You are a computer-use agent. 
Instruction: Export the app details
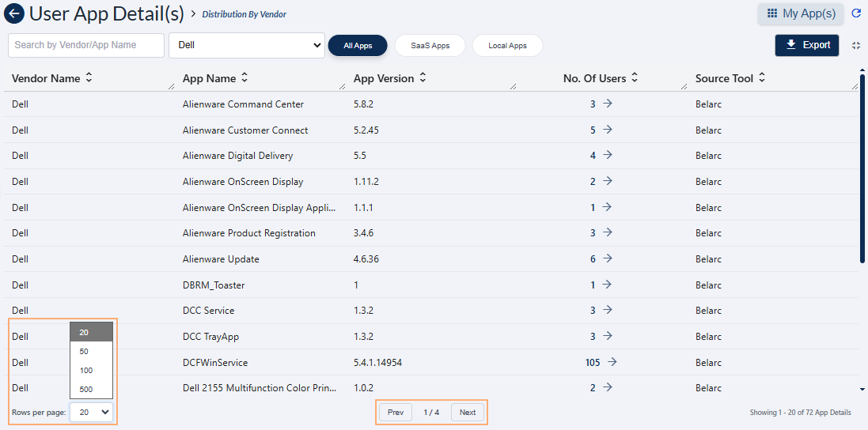[x=807, y=45]
